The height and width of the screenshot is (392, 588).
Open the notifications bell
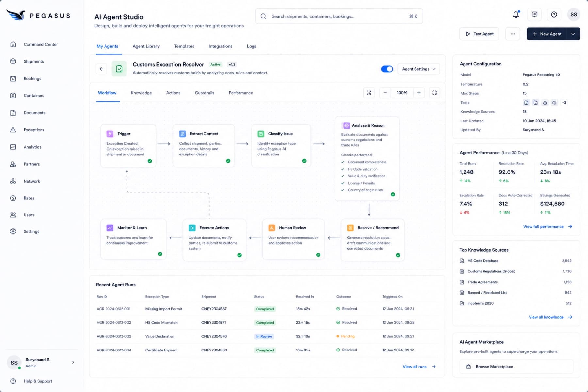516,15
